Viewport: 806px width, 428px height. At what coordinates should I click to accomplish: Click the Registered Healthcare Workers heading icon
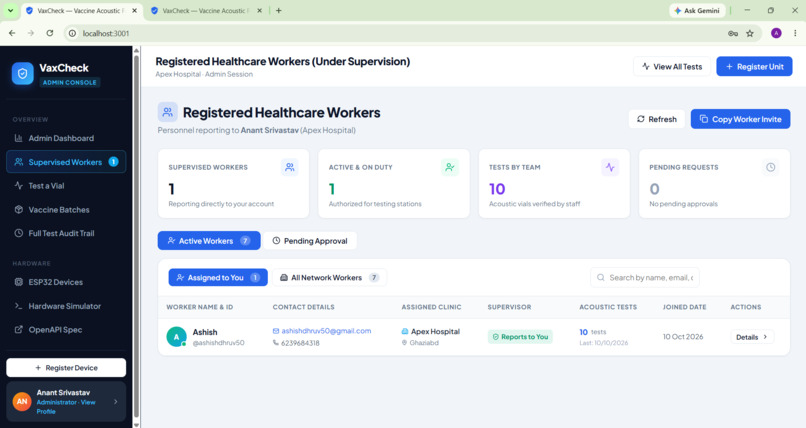(x=168, y=112)
